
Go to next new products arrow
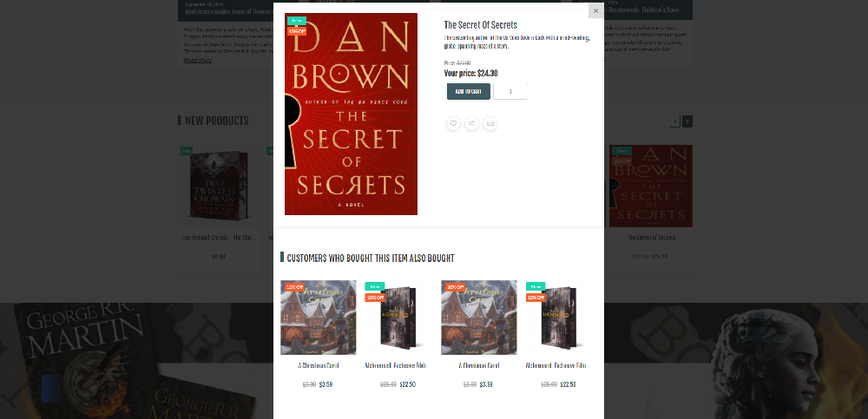(687, 121)
